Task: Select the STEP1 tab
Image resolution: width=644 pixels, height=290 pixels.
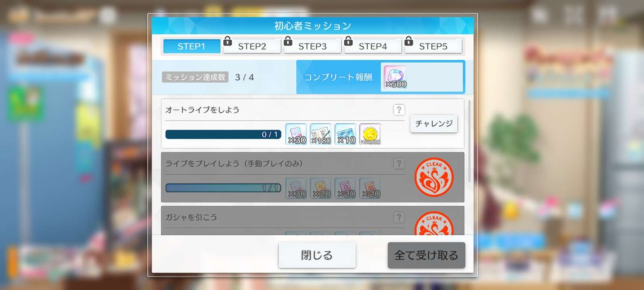Action: tap(192, 46)
